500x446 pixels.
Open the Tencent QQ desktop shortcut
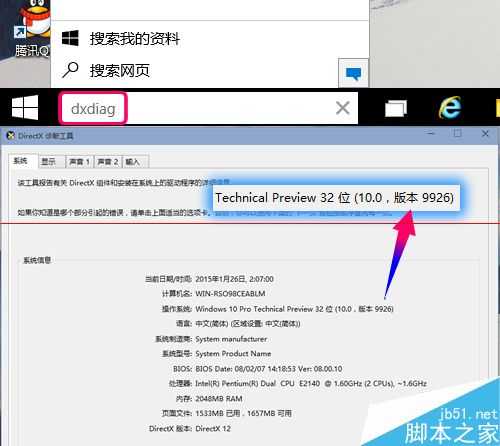pyautogui.click(x=33, y=28)
